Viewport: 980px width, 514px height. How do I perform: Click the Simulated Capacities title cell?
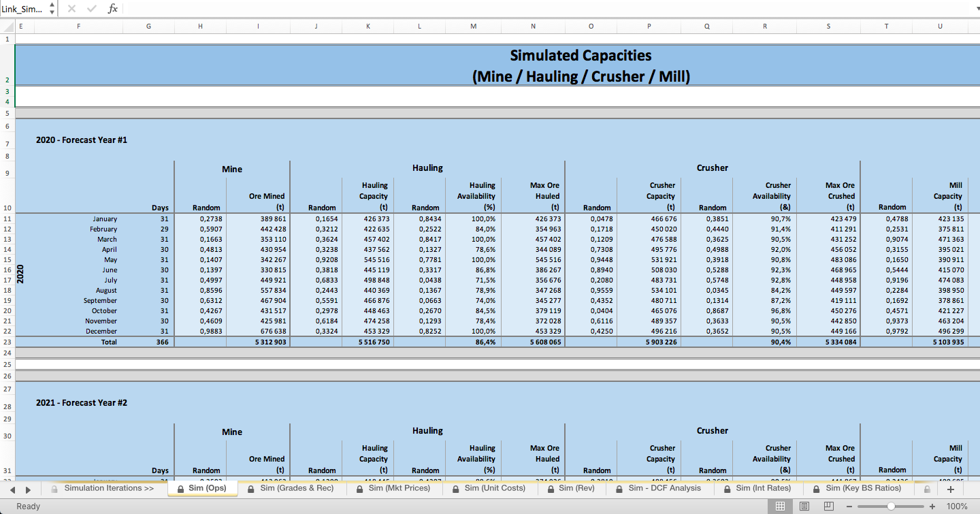581,65
